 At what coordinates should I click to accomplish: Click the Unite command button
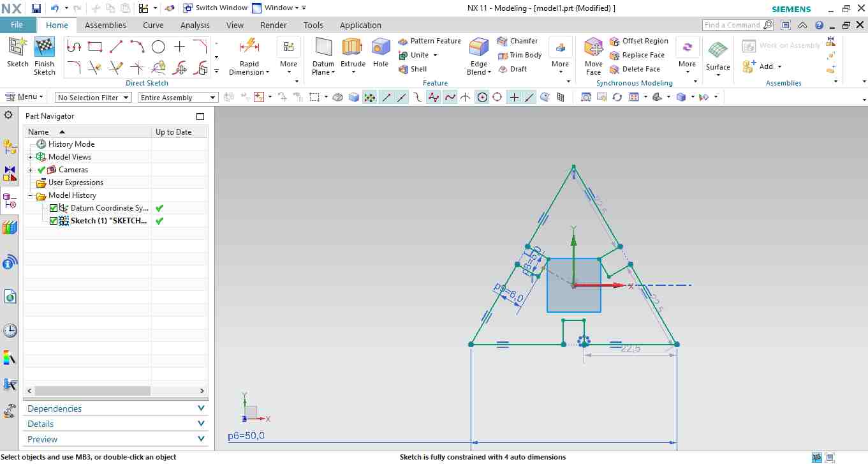(418, 55)
